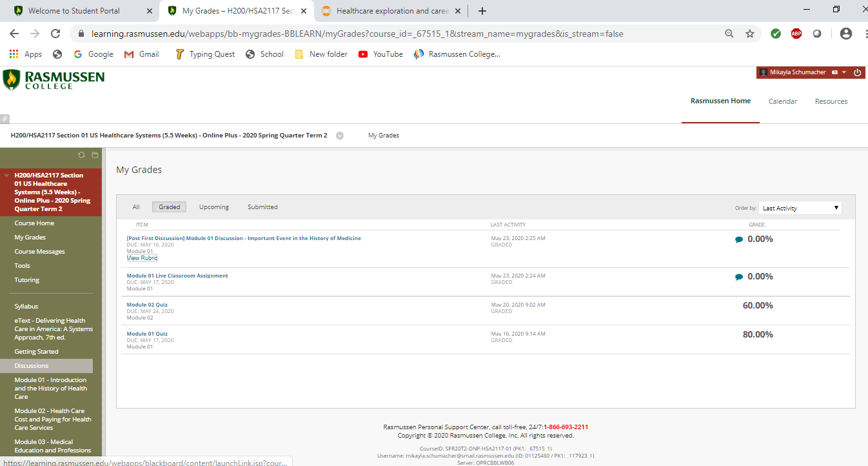Viewport: 868px width, 466px height.
Task: Open Module 01 Introduction sidebar link
Action: pos(51,389)
